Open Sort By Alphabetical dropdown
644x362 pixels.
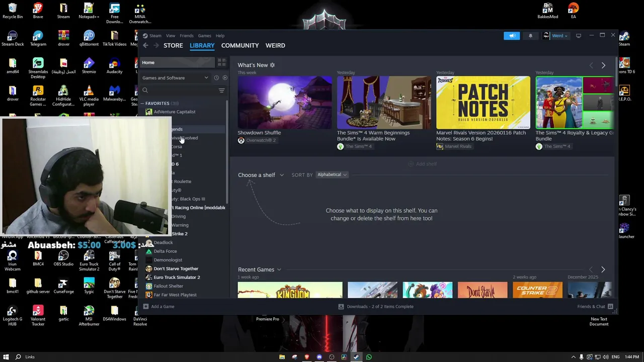pos(332,174)
